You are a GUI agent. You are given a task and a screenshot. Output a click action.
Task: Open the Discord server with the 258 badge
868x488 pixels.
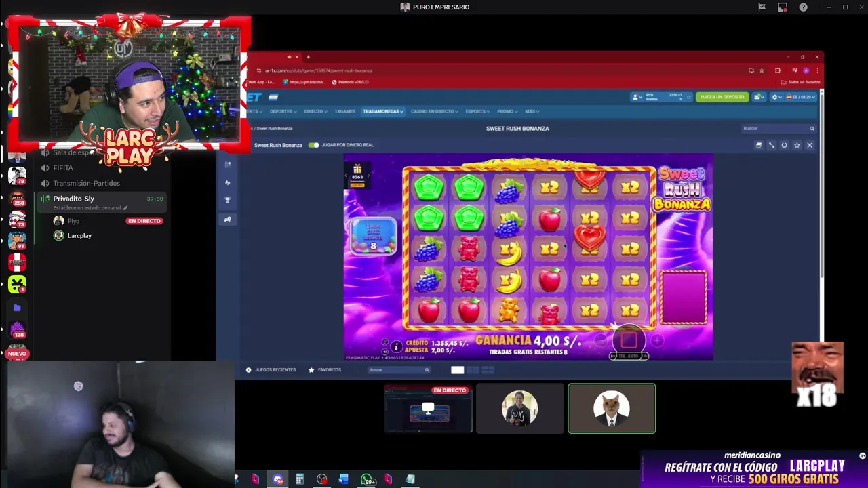[17, 199]
